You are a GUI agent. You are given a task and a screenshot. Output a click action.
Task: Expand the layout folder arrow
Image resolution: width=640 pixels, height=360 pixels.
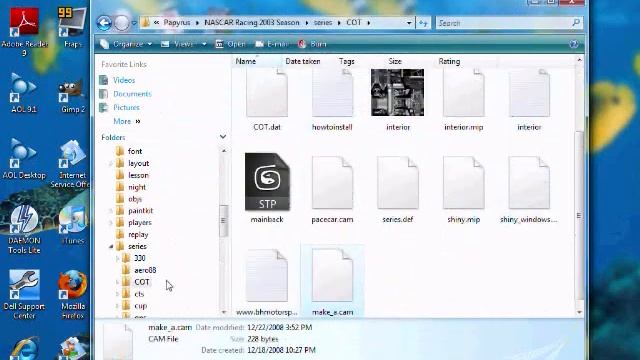coord(111,163)
